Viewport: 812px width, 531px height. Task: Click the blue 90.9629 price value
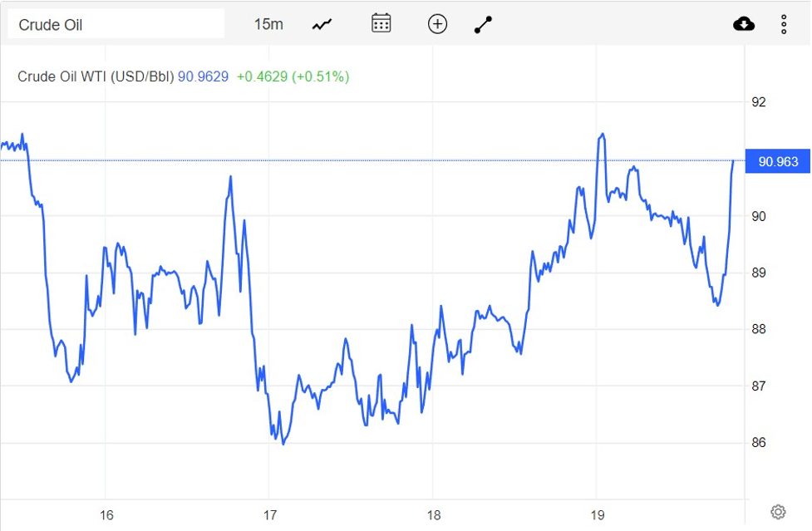click(204, 76)
